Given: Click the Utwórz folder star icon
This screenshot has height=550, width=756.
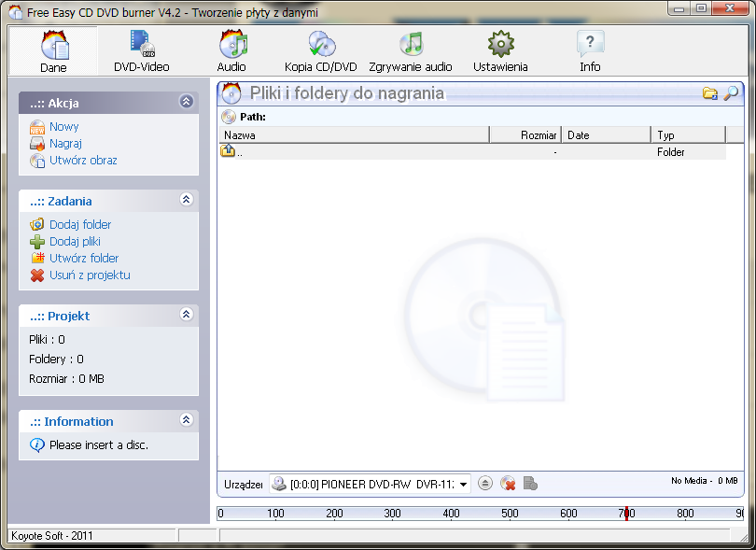Looking at the screenshot, I should pyautogui.click(x=37, y=258).
